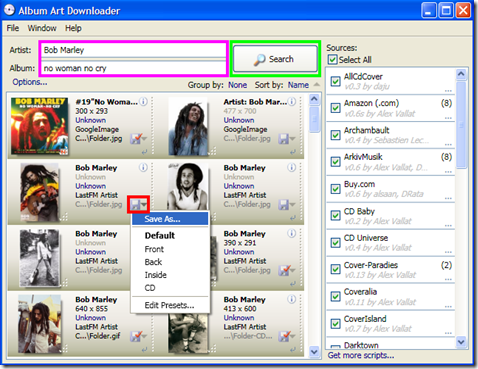
Task: Click save icon of the guitar-photo result
Action: (x=135, y=204)
